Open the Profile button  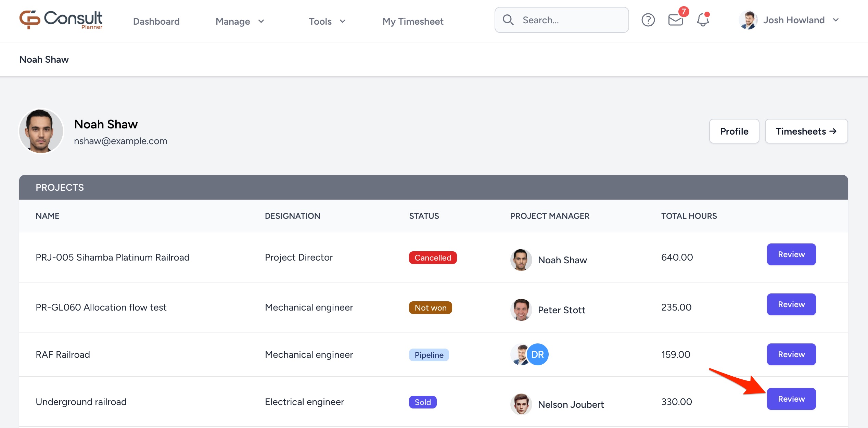coord(734,131)
